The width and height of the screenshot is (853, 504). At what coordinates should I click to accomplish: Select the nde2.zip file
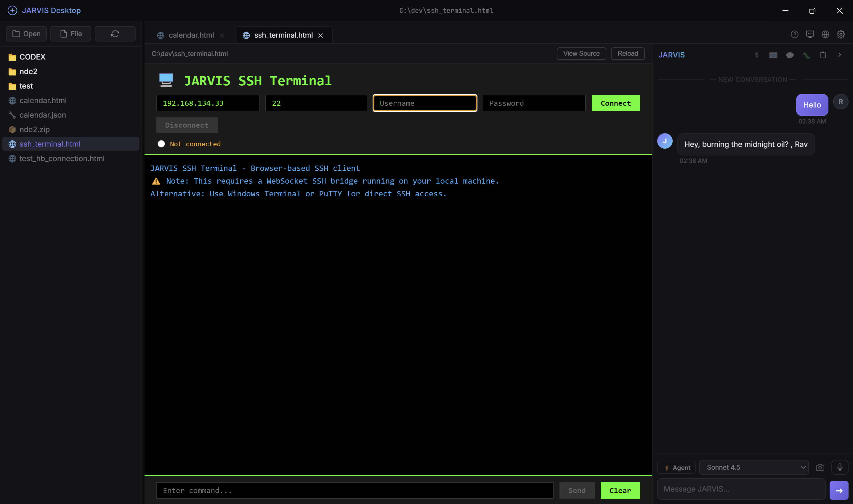click(x=71, y=130)
